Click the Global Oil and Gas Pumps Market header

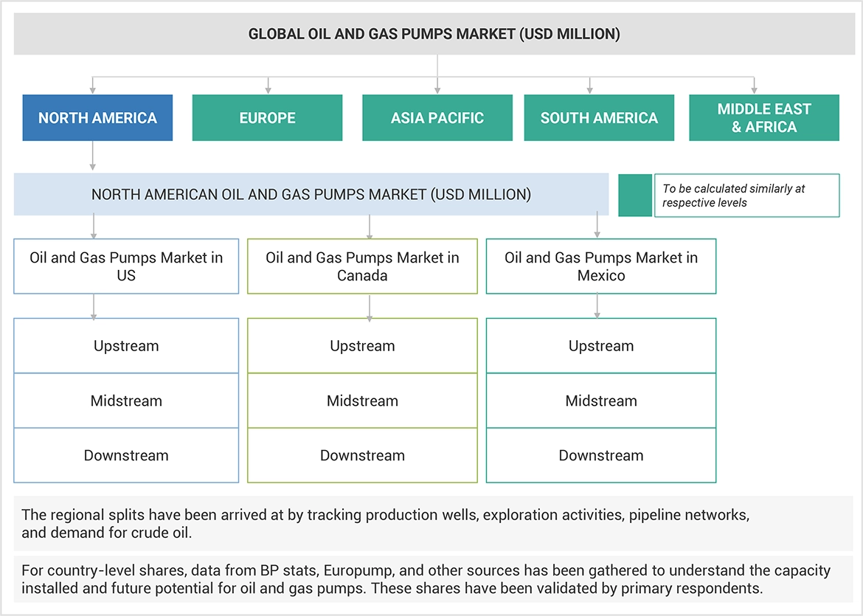[433, 34]
